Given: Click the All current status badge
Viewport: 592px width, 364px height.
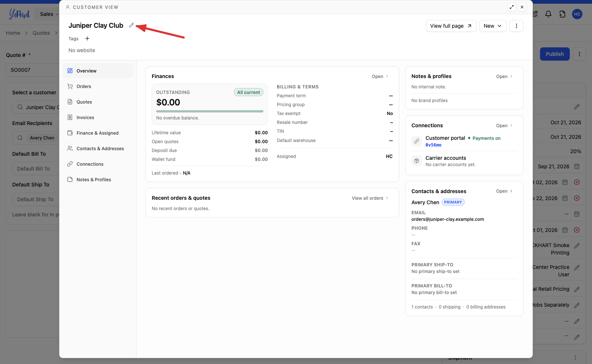Looking at the screenshot, I should [249, 92].
